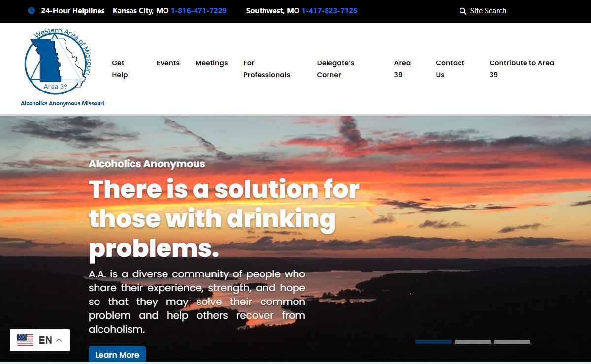
Task: Open For Professionals menu
Action: (266, 69)
